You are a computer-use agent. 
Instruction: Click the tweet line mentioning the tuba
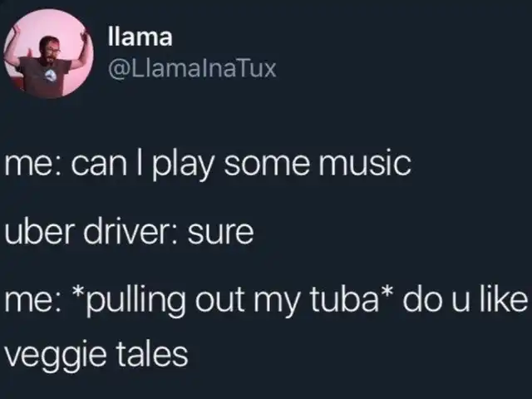point(266,301)
